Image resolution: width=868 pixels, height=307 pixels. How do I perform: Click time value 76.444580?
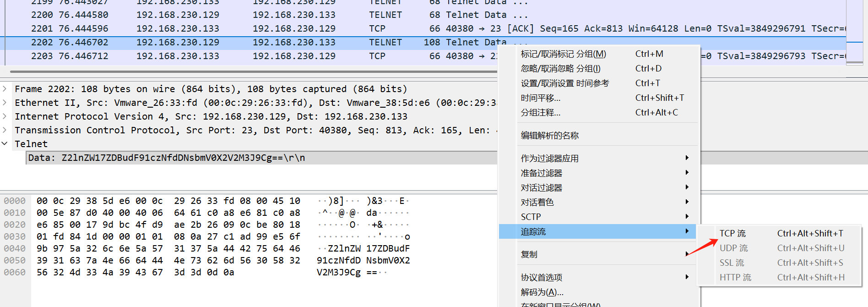(x=83, y=15)
